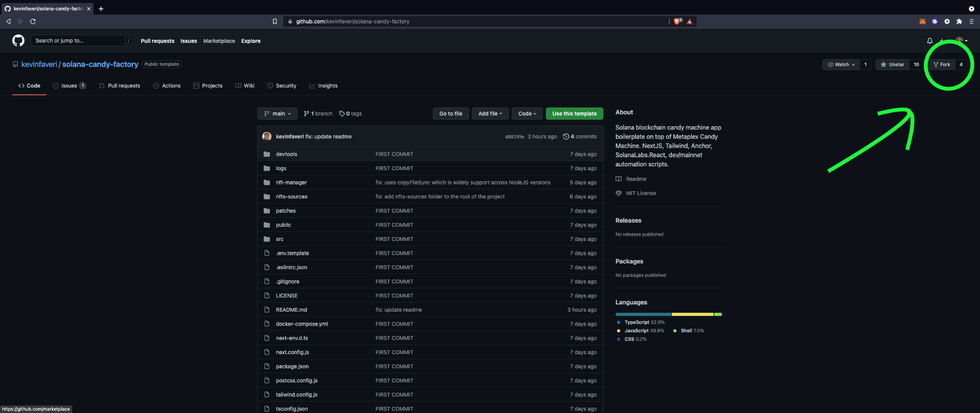Screen dimensions: 980x413
Task: Open the notifications bell
Action: point(929,41)
